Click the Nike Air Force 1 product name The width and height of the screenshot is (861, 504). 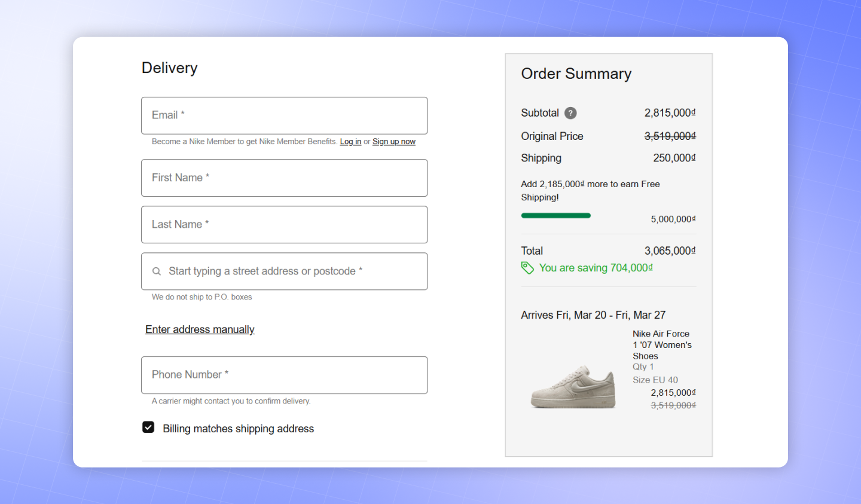point(661,344)
